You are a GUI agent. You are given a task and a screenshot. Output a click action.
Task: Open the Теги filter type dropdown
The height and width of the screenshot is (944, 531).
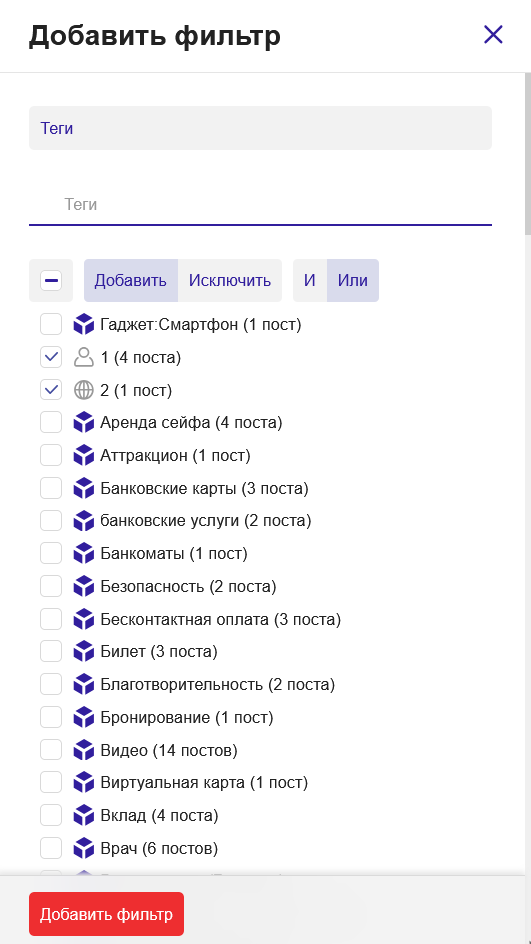point(260,128)
